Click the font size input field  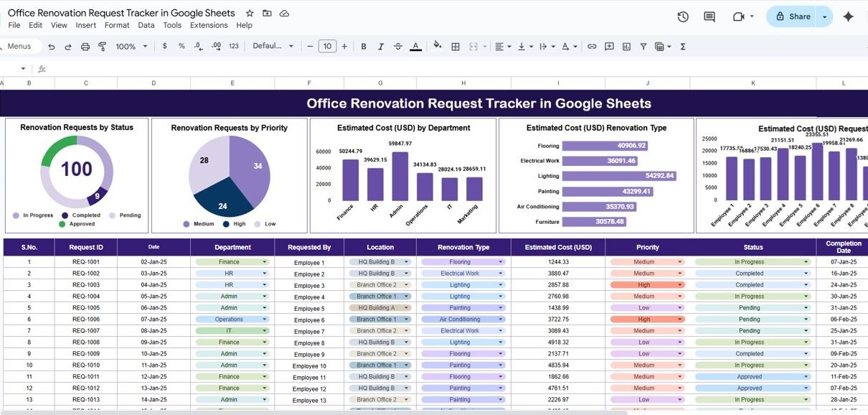(327, 47)
